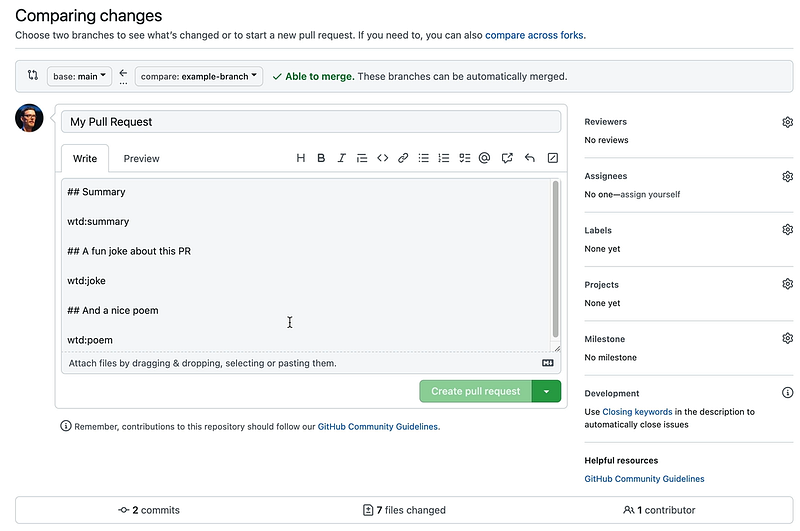800x531 pixels.
Task: Open the Closing keywords link
Action: (637, 412)
